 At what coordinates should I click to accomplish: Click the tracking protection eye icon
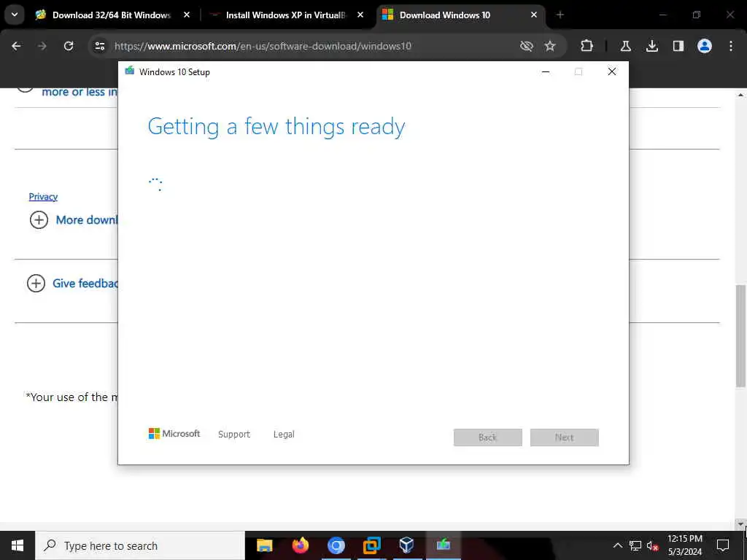point(527,46)
